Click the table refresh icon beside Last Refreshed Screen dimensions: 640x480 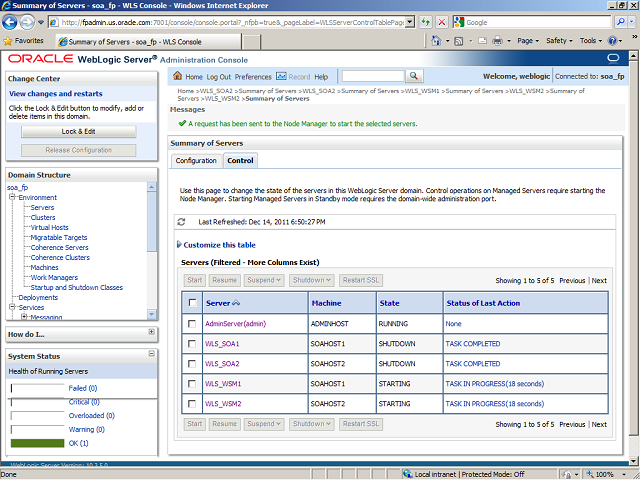[x=182, y=221]
